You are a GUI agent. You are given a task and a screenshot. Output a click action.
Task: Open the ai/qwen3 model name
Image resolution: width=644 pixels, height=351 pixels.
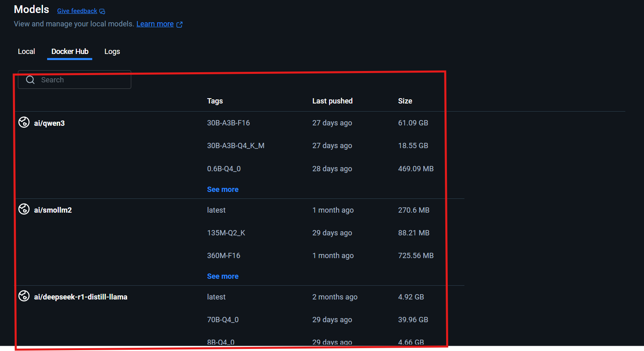[50, 123]
